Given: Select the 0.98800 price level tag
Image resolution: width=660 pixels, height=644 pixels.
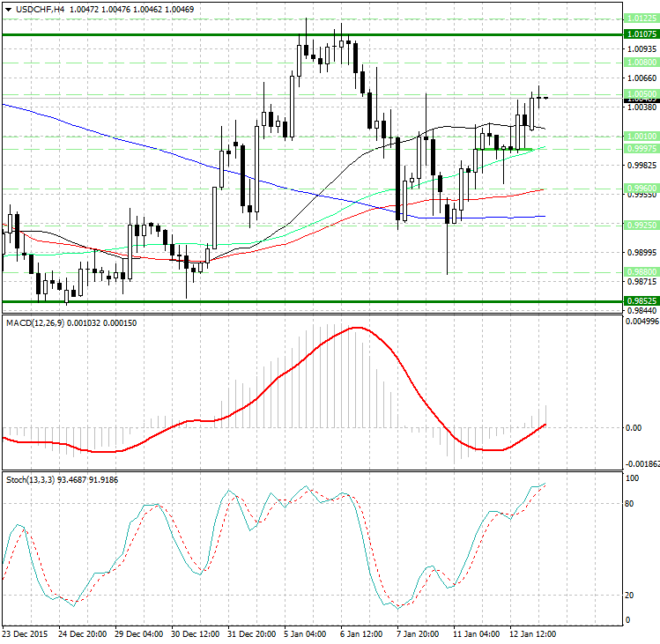Looking at the screenshot, I should tap(640, 271).
